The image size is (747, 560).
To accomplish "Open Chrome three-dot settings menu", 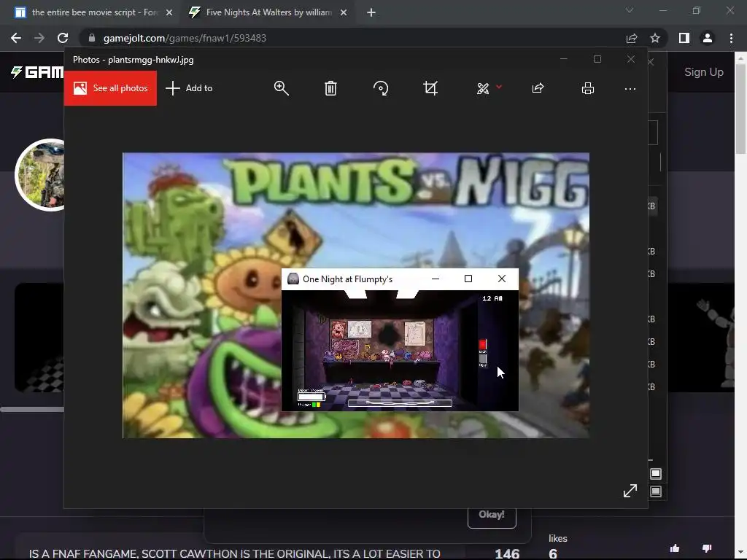I will coord(731,38).
